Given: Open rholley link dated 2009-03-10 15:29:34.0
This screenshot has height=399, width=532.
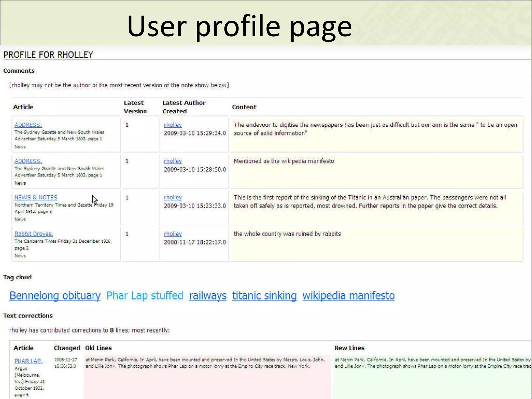Looking at the screenshot, I should pyautogui.click(x=173, y=125).
